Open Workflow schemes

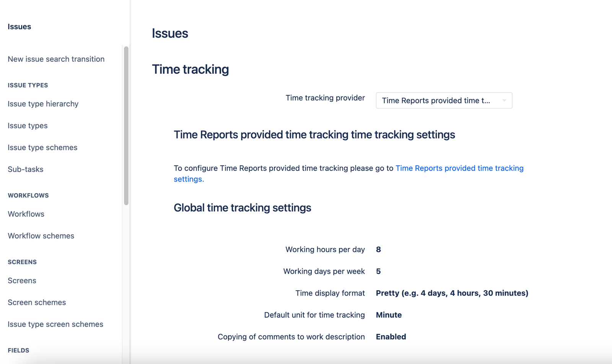(41, 236)
